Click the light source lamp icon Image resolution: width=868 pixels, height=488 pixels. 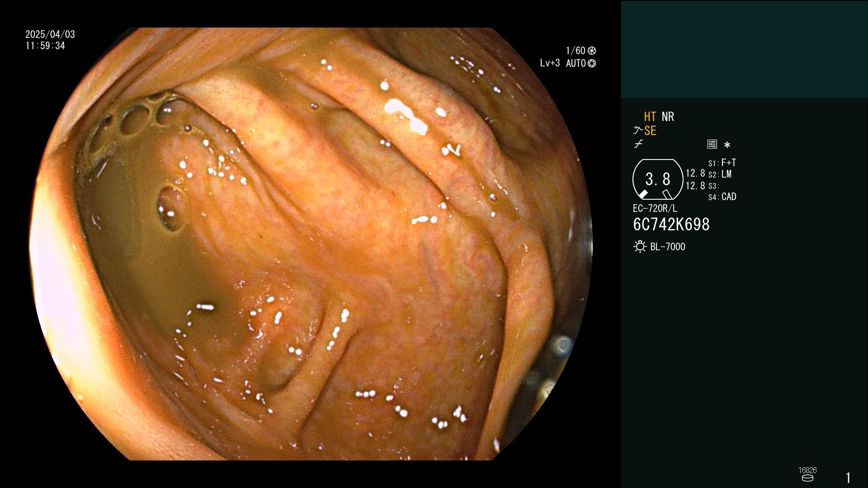tap(640, 247)
